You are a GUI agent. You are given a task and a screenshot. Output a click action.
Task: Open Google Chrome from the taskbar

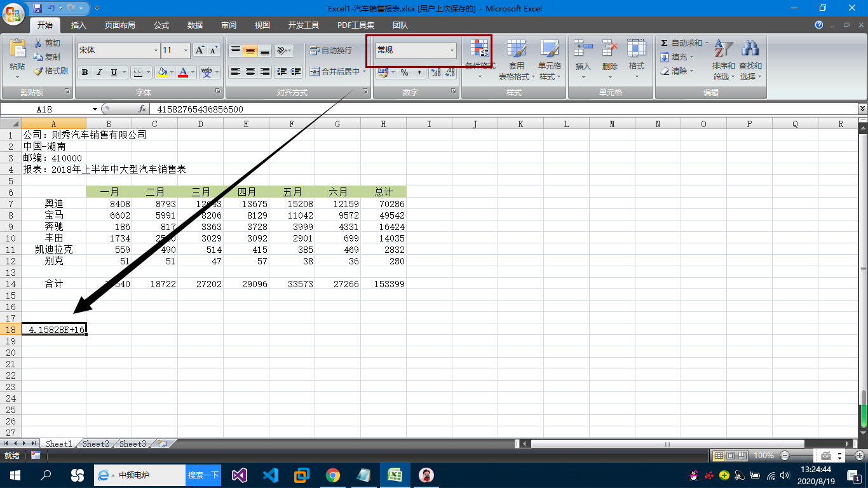(332, 475)
